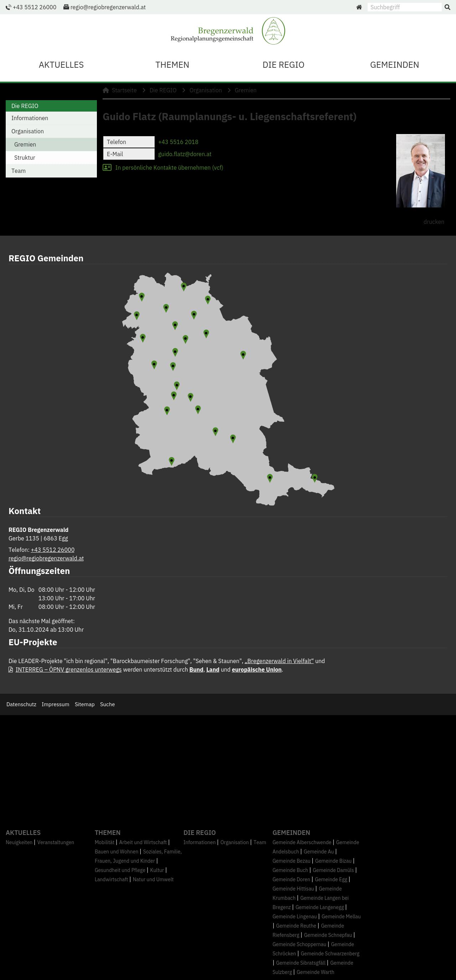Go to Organisation breadcrumb
The height and width of the screenshot is (980, 456).
pos(205,90)
